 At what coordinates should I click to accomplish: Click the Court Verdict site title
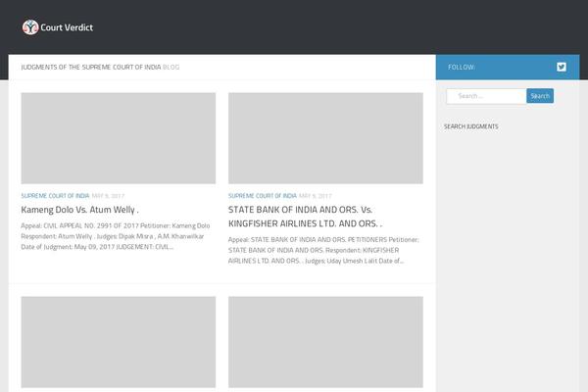[x=67, y=27]
